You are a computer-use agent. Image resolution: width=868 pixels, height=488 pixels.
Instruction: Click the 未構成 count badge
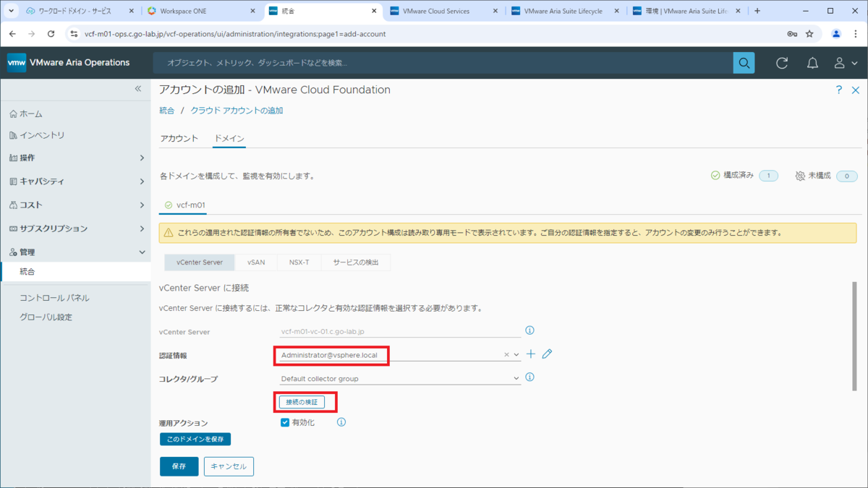coord(846,176)
